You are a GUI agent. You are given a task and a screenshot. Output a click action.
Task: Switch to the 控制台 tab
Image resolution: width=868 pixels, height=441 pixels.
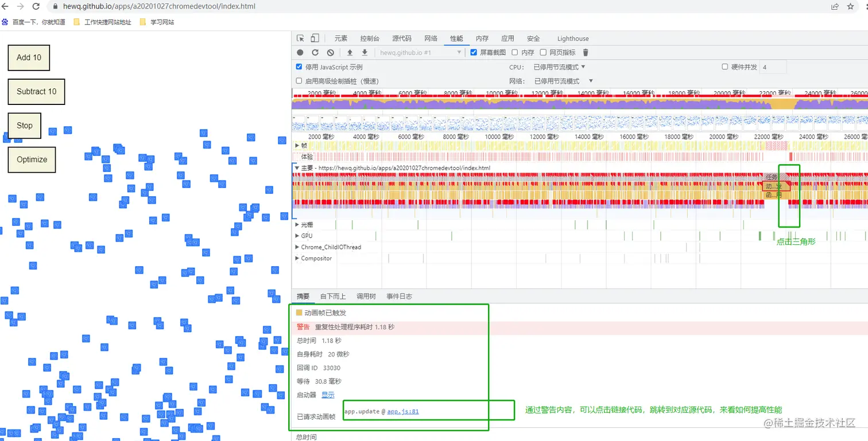pos(370,38)
